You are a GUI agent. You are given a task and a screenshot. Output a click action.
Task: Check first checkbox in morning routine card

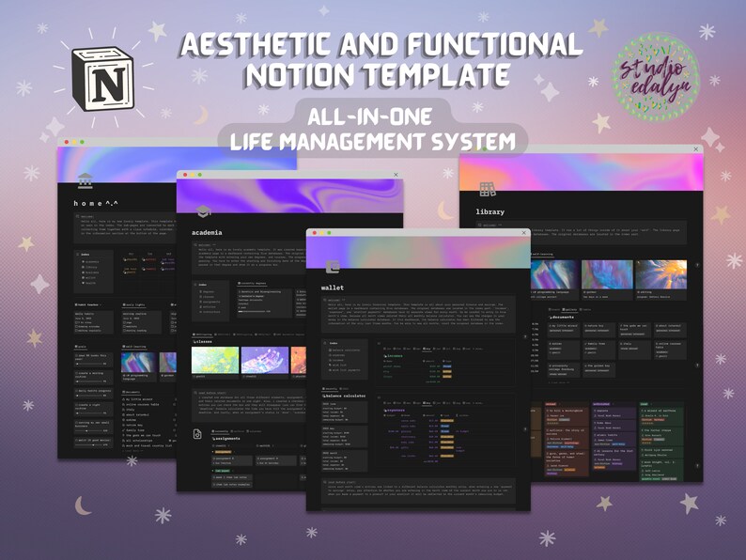(x=125, y=322)
